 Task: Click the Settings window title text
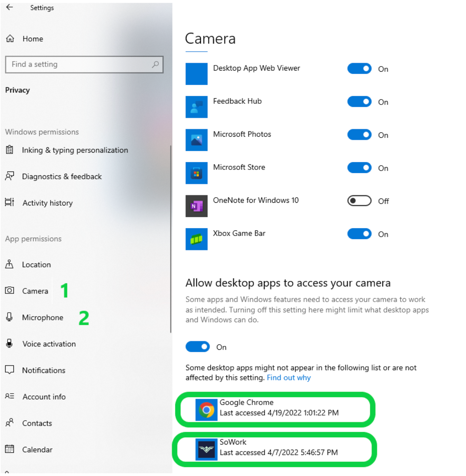pyautogui.click(x=42, y=8)
